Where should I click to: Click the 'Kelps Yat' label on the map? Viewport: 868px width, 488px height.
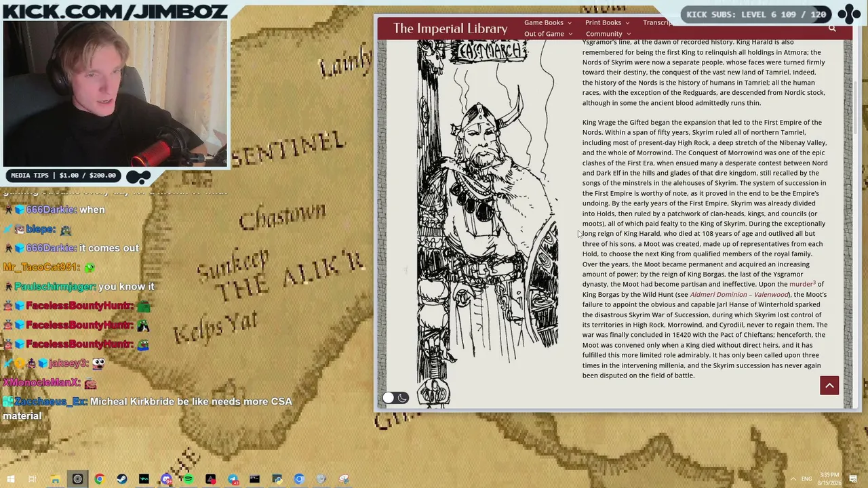[x=215, y=329]
